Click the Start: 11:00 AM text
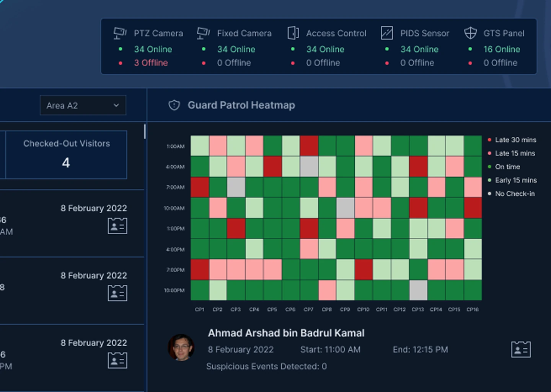551x392 pixels. [x=330, y=350]
